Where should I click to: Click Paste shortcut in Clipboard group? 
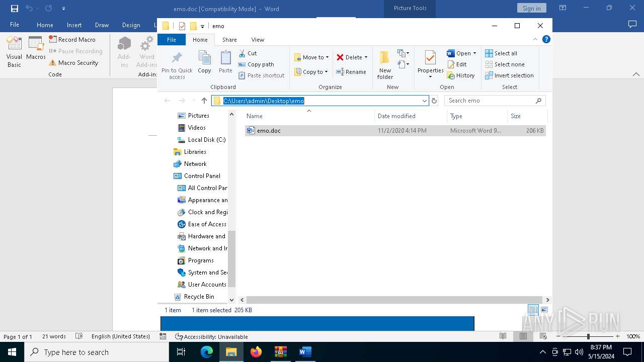pyautogui.click(x=261, y=75)
